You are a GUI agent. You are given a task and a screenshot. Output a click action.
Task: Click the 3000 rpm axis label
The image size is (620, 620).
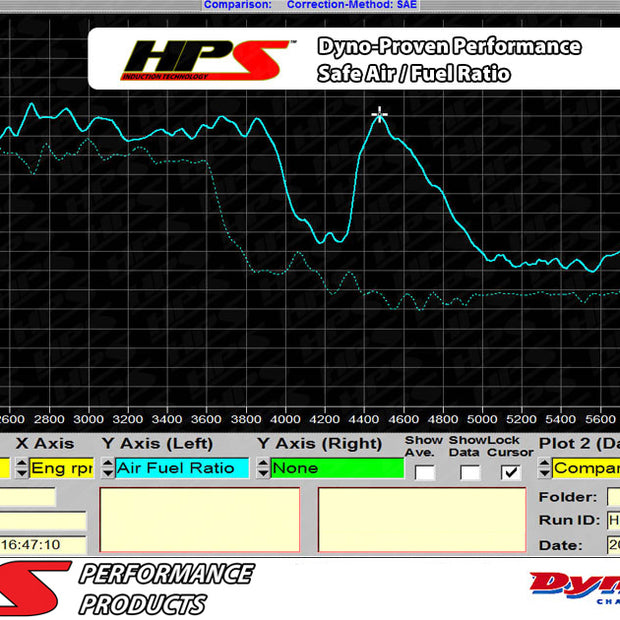[x=88, y=420]
